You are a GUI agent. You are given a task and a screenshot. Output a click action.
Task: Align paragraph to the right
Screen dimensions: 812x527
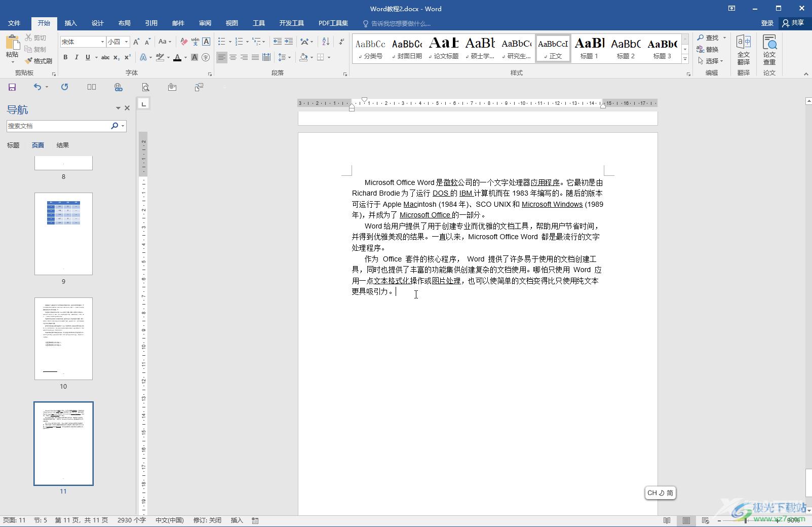pos(244,57)
